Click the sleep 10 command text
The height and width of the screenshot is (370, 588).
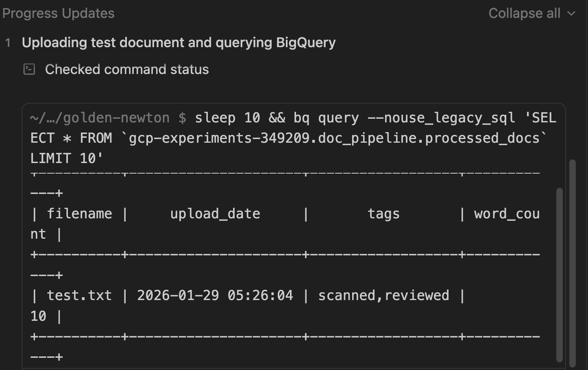coord(227,118)
